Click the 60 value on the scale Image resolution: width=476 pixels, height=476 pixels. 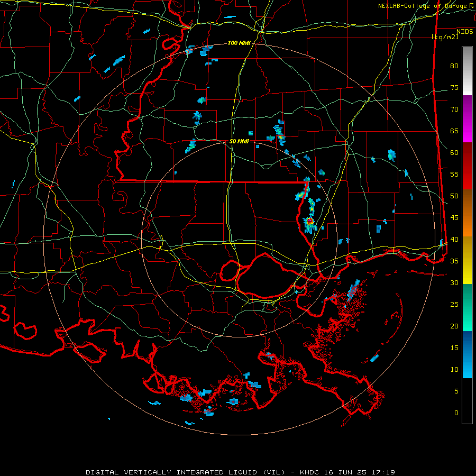point(454,153)
